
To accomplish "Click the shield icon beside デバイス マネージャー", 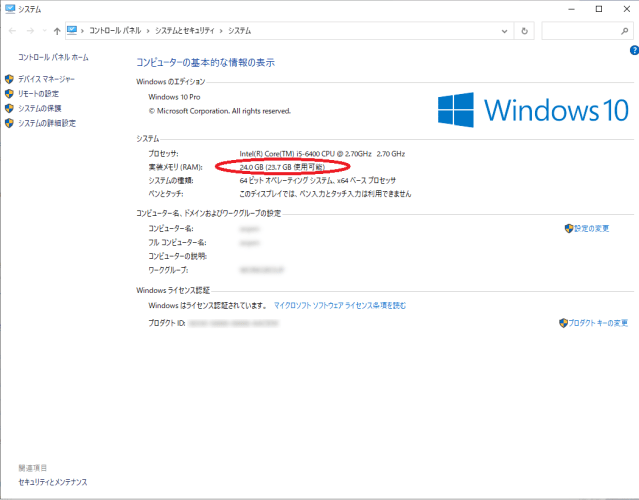I will pyautogui.click(x=9, y=79).
